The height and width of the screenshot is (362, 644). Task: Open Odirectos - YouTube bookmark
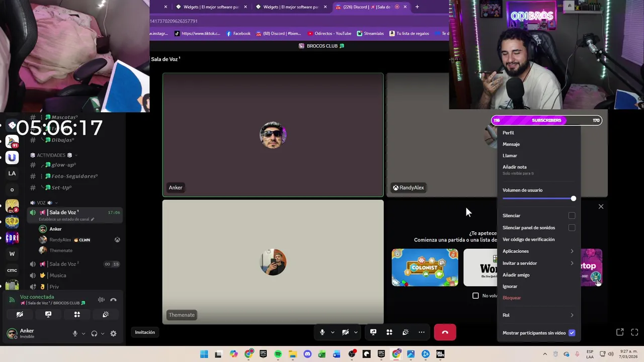[x=329, y=34]
